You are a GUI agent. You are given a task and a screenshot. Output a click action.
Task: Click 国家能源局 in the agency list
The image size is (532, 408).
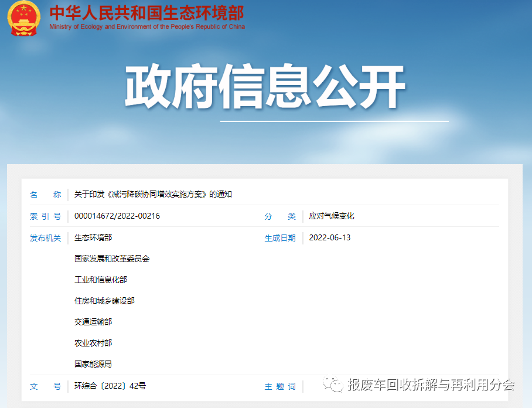pos(93,364)
